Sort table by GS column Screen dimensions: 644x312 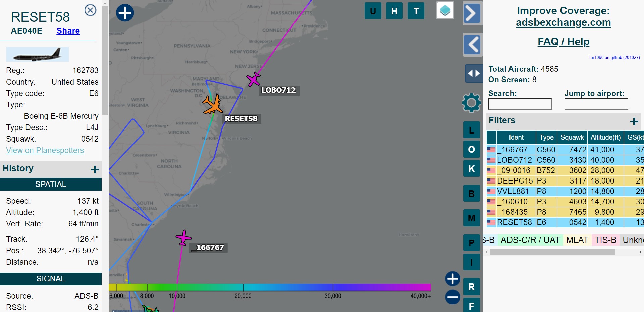[x=634, y=137]
